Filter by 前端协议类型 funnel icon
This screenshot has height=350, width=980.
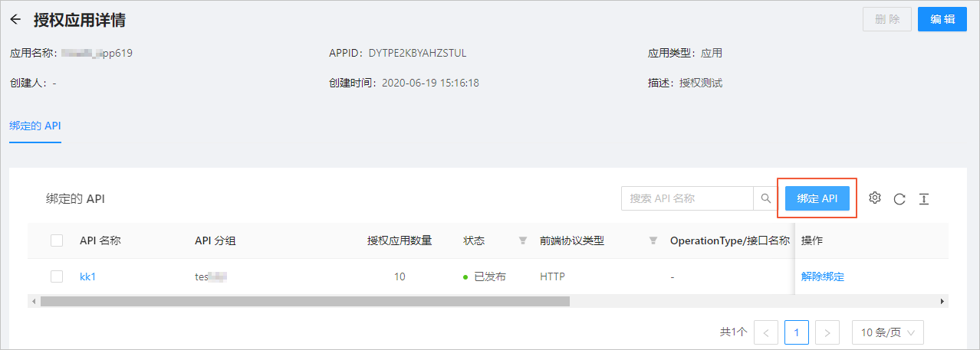[653, 240]
